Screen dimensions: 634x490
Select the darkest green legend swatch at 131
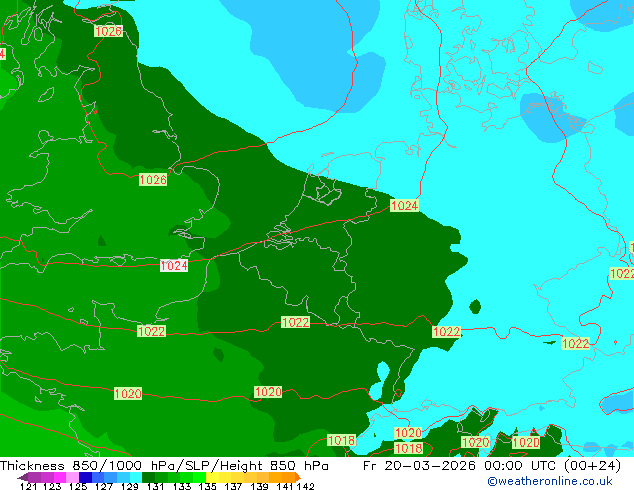coord(148,477)
